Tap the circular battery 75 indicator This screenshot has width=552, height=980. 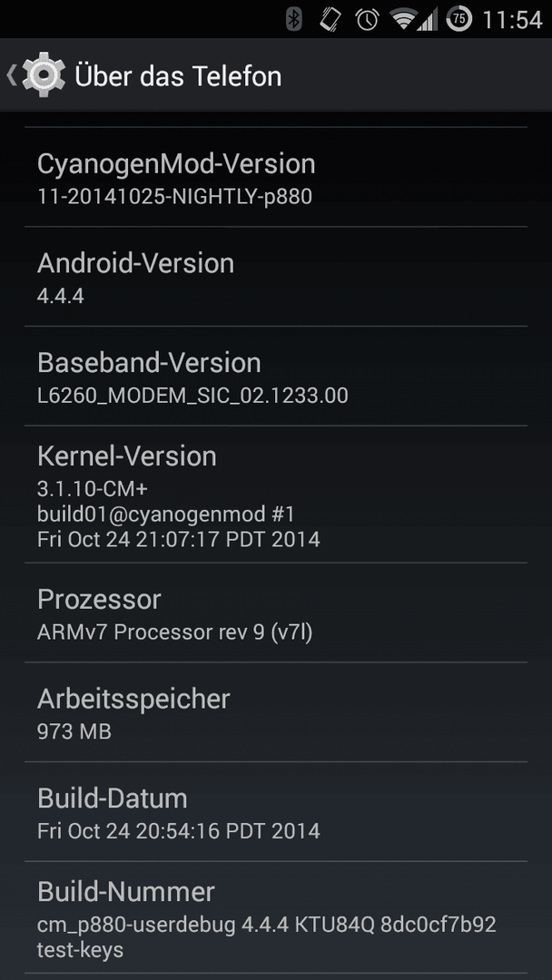click(459, 19)
